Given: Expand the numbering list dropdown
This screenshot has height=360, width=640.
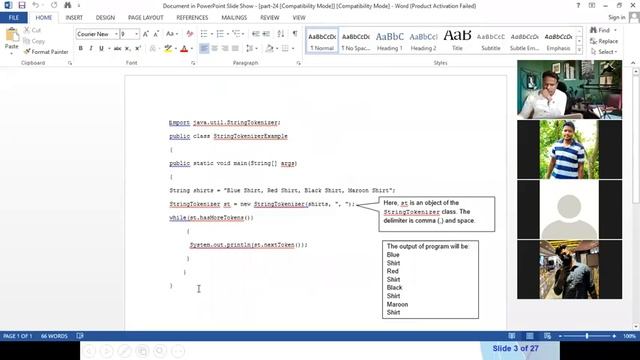Looking at the screenshot, I should point(228,34).
